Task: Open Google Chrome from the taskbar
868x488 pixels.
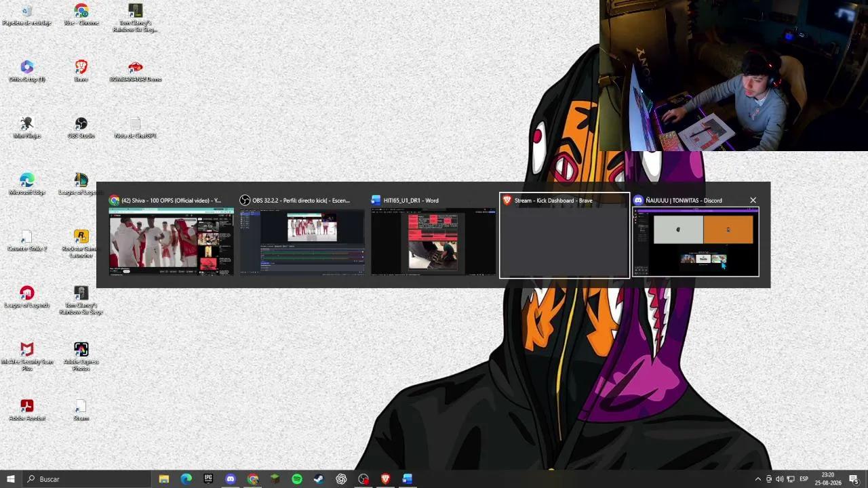Action: tap(253, 479)
